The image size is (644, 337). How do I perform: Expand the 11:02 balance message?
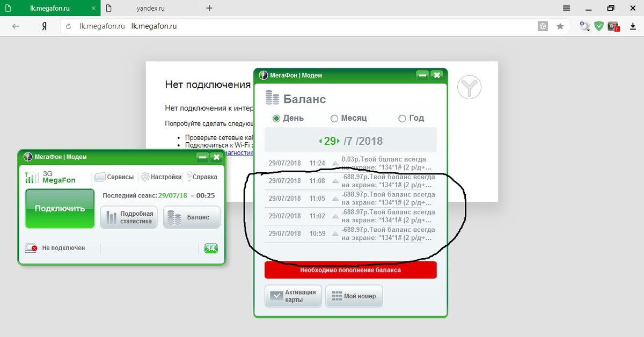335,216
